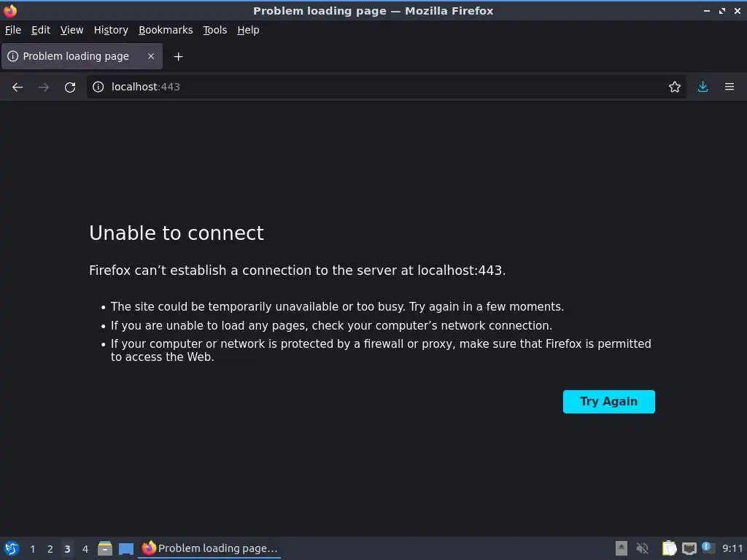Open the Firefox application menu
Screen dimensions: 747x560
click(729, 87)
